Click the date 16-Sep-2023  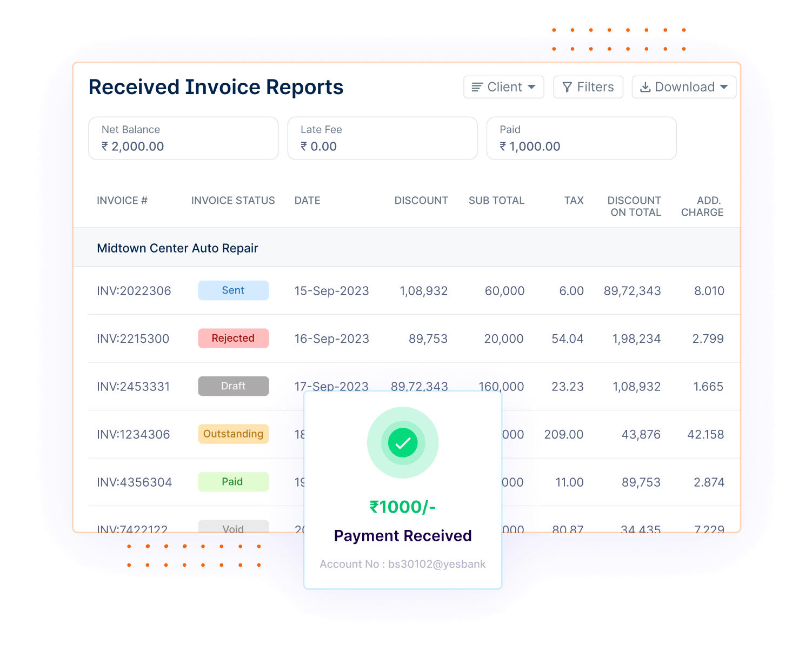[x=332, y=339]
